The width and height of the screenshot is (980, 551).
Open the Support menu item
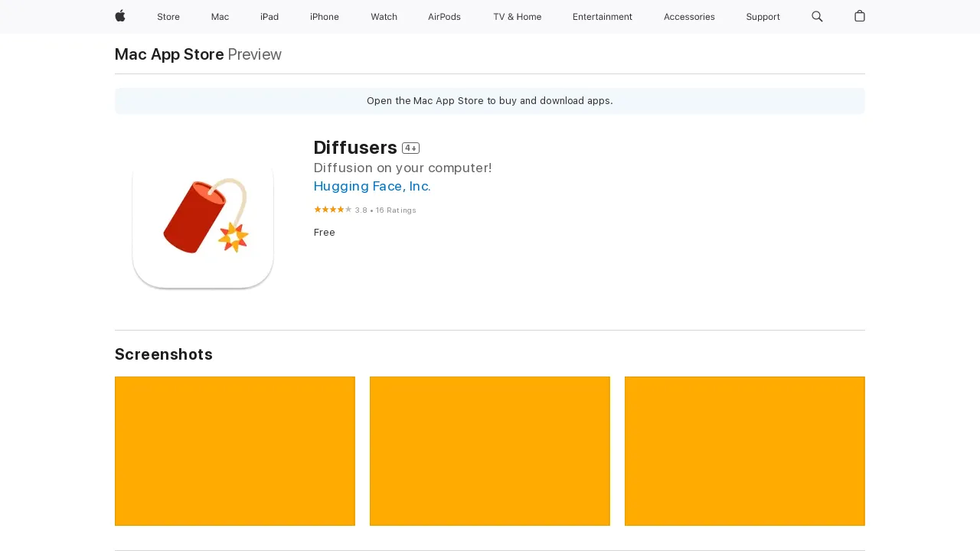[x=763, y=17]
